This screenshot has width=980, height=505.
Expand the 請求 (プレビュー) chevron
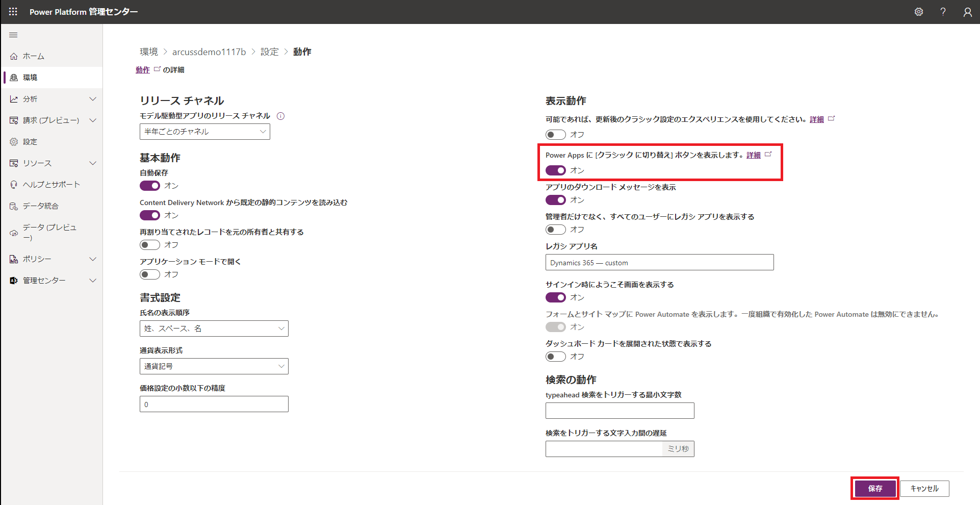click(x=93, y=120)
